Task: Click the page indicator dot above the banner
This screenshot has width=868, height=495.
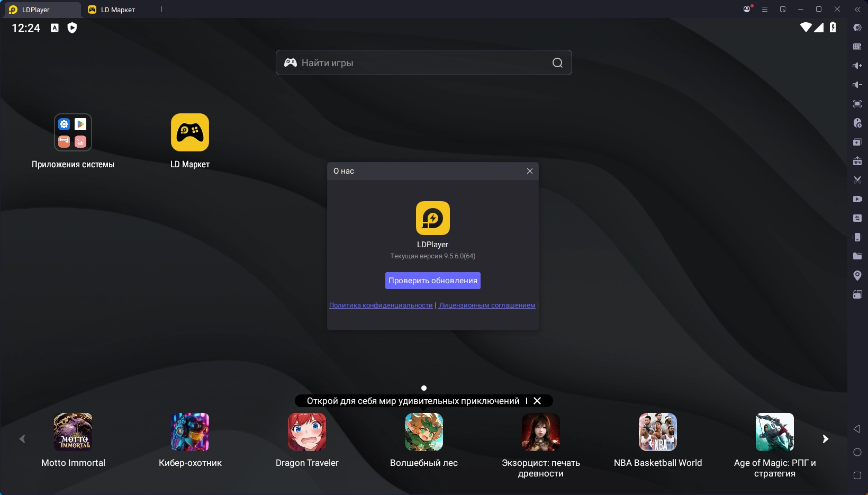Action: pyautogui.click(x=424, y=388)
